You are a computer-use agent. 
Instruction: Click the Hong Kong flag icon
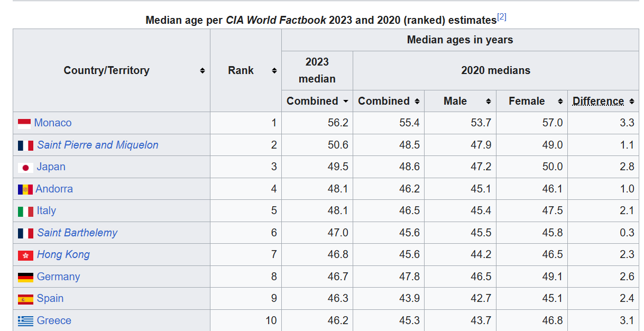pos(25,255)
